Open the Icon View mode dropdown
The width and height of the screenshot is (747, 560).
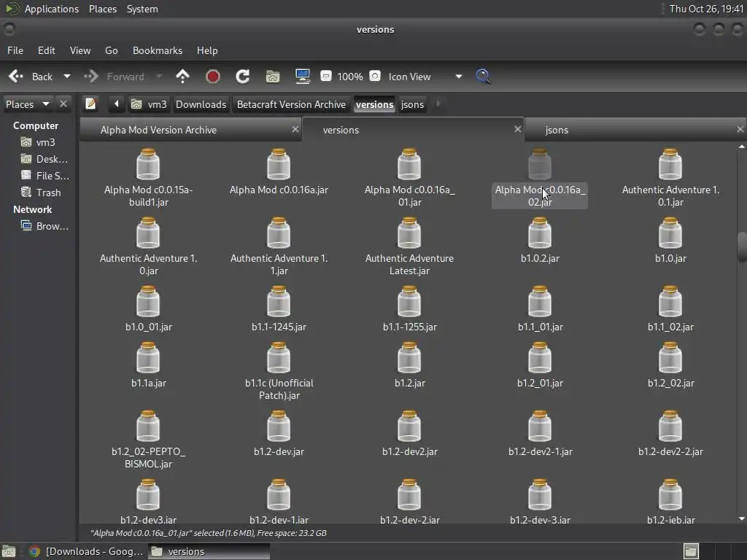[x=424, y=77]
